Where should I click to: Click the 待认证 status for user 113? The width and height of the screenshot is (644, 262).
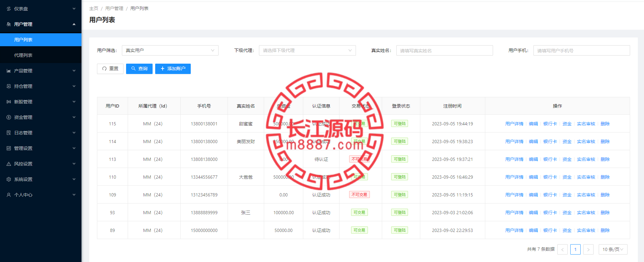point(321,159)
